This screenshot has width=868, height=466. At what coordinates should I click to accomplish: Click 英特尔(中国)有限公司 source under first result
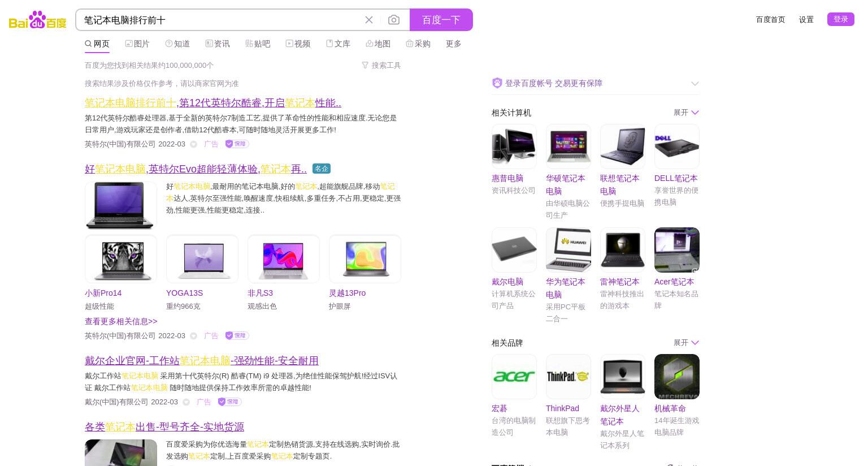point(120,144)
